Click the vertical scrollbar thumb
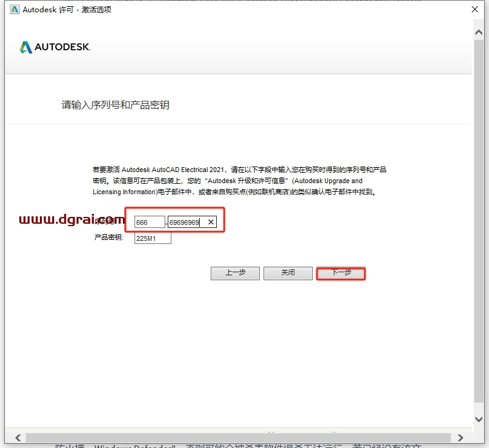 [x=479, y=221]
